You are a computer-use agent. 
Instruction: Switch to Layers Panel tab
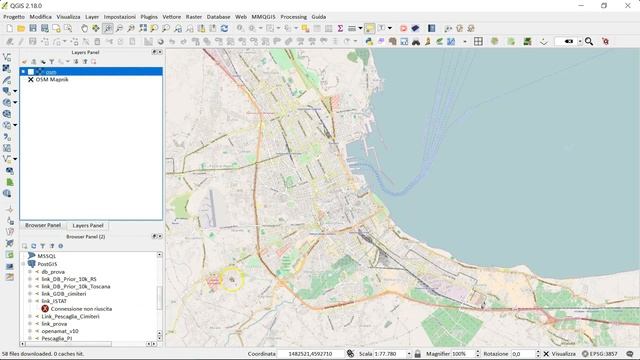(x=88, y=225)
